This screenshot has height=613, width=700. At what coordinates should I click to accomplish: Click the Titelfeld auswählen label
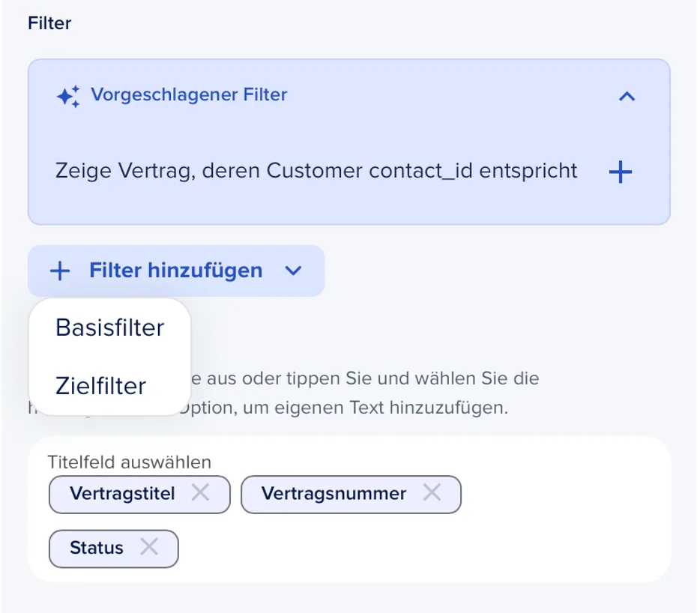pyautogui.click(x=130, y=462)
